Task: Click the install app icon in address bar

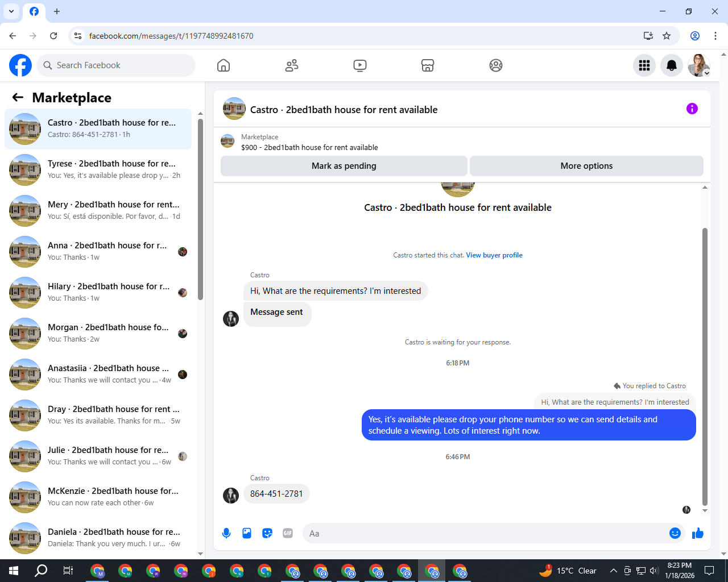Action: click(648, 36)
